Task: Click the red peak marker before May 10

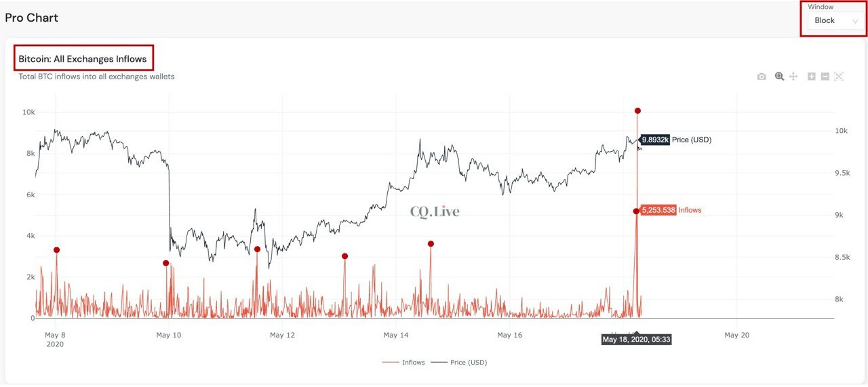Action: pyautogui.click(x=165, y=263)
